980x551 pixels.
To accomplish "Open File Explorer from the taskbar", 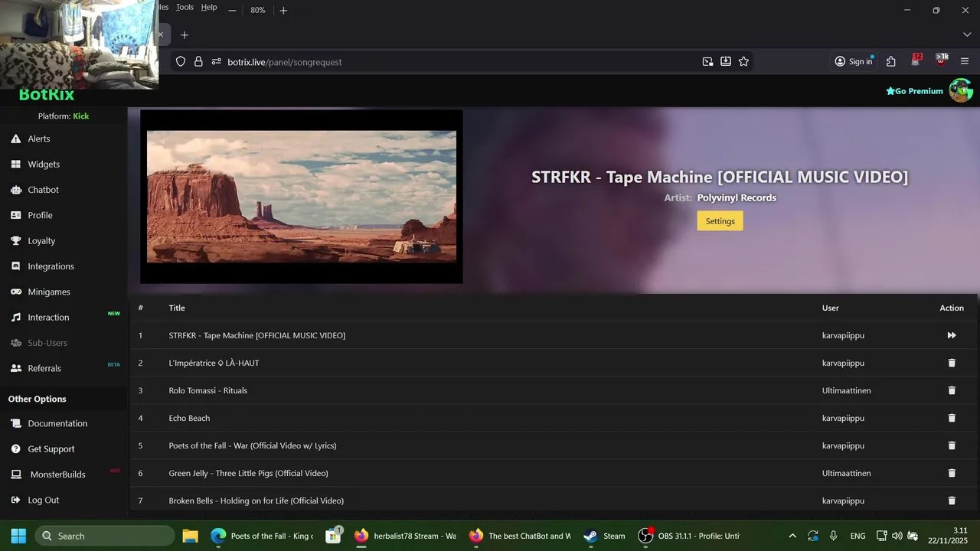I will click(190, 536).
